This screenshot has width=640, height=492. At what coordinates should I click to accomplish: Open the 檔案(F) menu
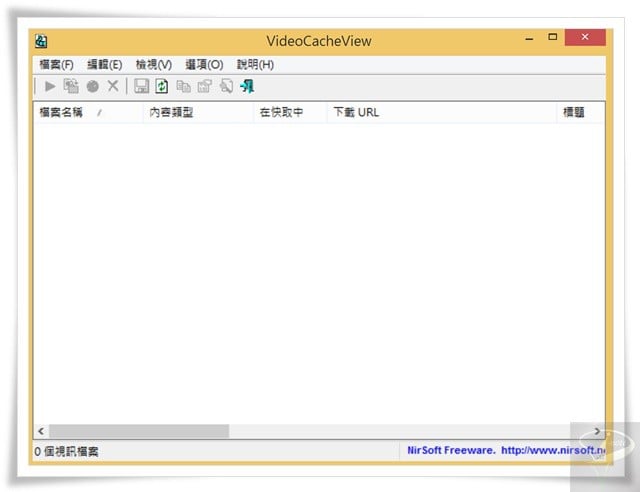click(x=56, y=64)
